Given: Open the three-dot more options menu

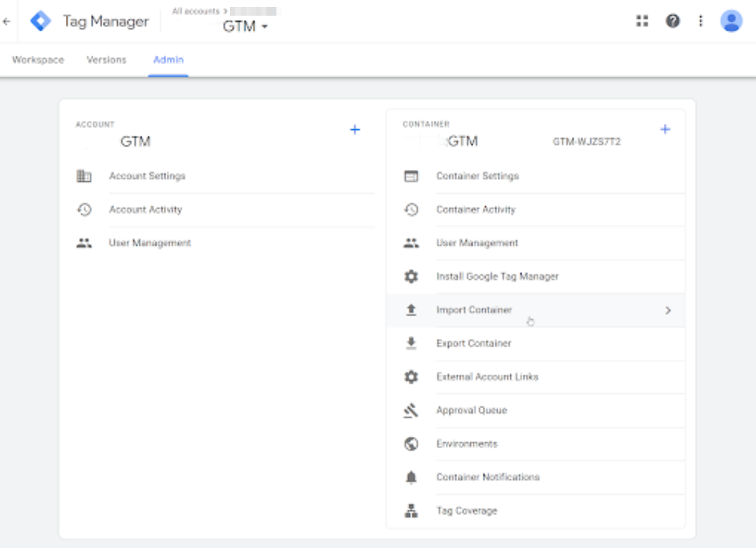Looking at the screenshot, I should click(701, 21).
